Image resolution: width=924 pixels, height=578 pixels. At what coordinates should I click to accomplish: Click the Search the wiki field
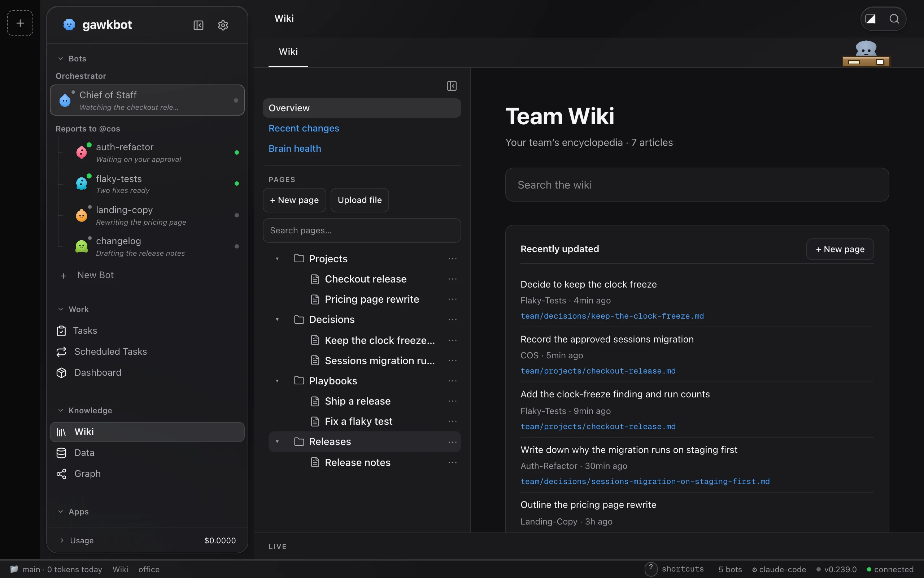697,185
